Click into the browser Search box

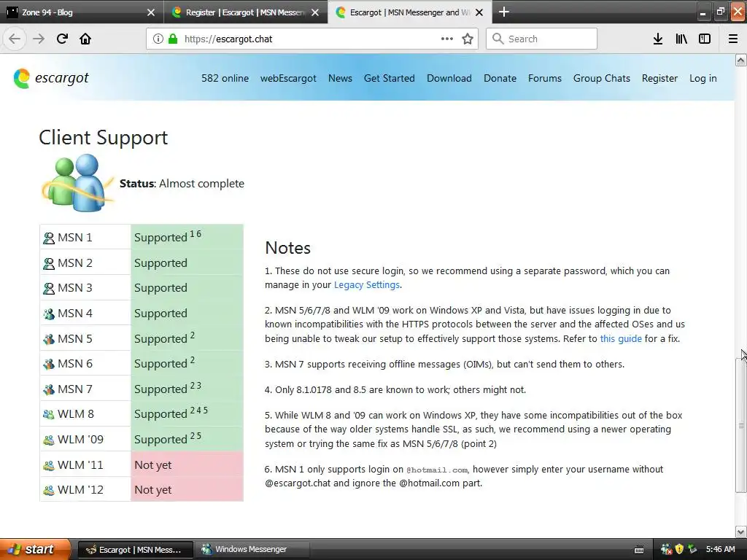tap(541, 39)
